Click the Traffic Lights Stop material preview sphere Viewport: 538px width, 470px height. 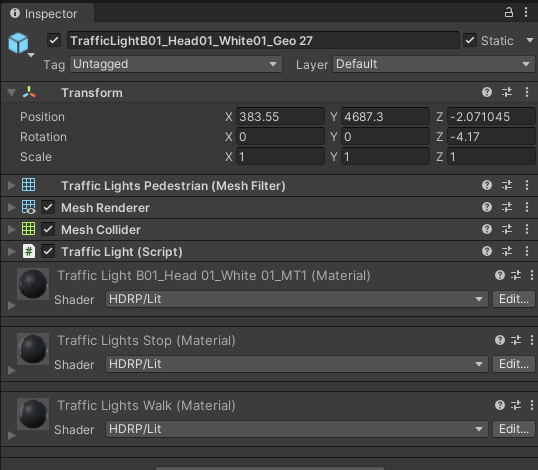33,349
